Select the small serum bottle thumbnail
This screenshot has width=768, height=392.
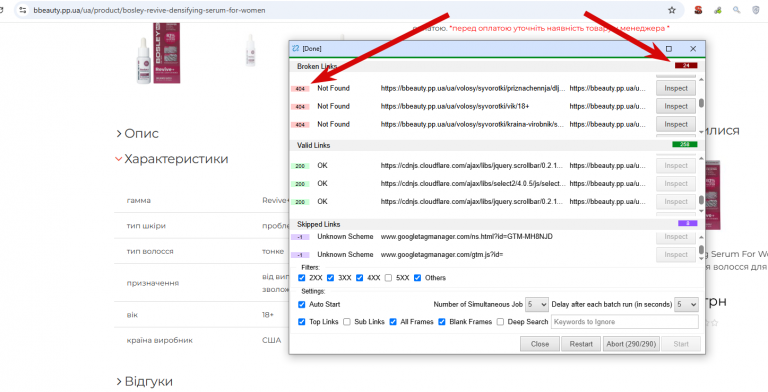click(250, 49)
